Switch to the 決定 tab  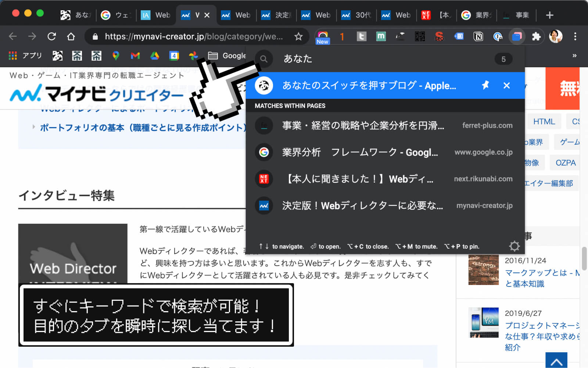[x=276, y=15]
